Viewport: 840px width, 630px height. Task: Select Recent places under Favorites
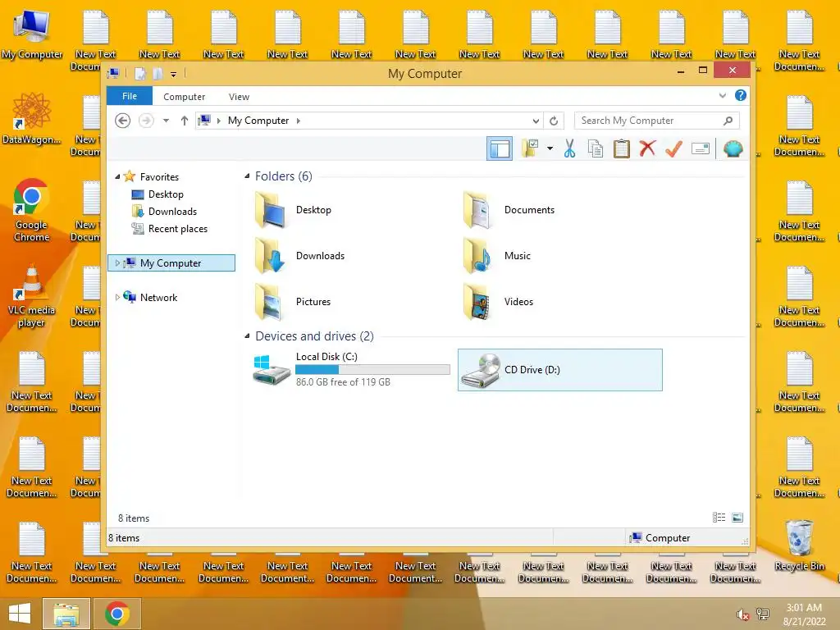pos(178,229)
